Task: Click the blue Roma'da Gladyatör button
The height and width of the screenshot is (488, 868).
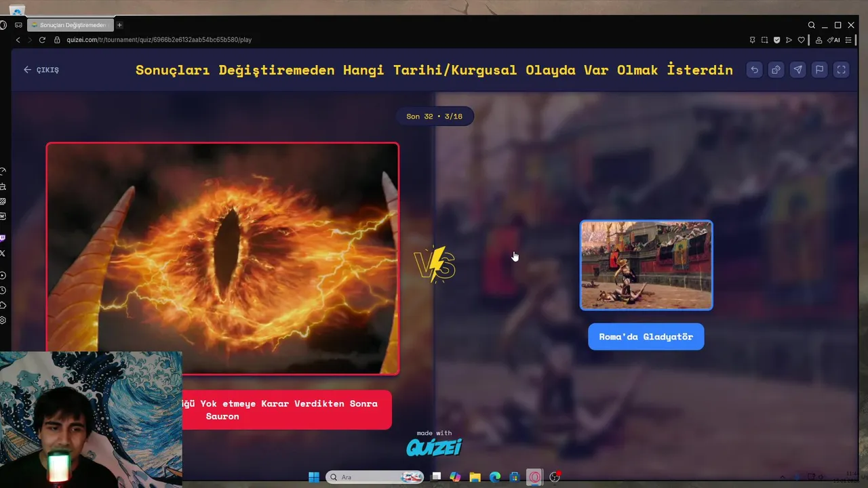Action: pos(646,336)
